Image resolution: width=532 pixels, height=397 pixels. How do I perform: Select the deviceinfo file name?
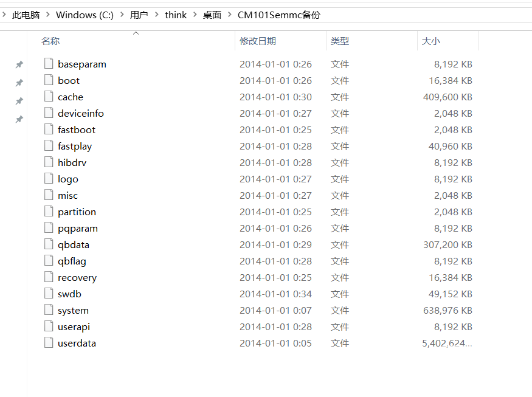(81, 113)
